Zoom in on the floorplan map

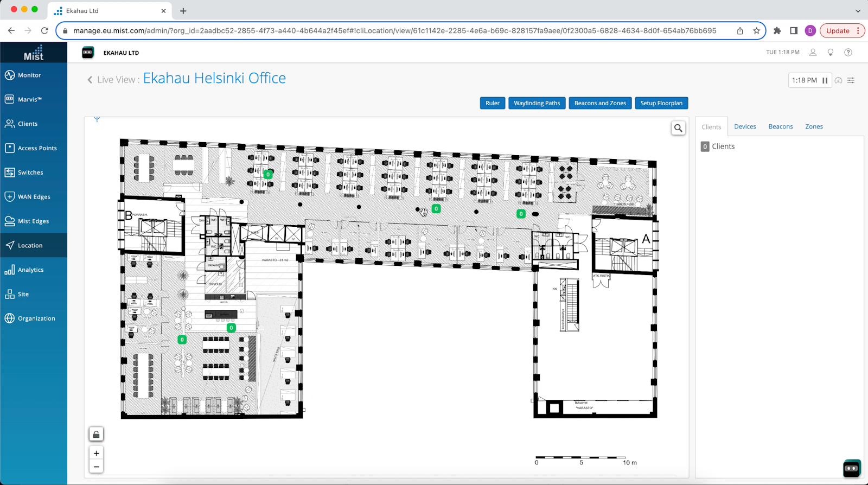96,454
